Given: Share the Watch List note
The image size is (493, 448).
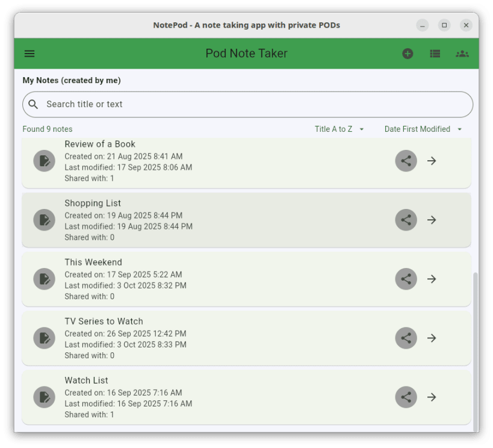Looking at the screenshot, I should (406, 397).
